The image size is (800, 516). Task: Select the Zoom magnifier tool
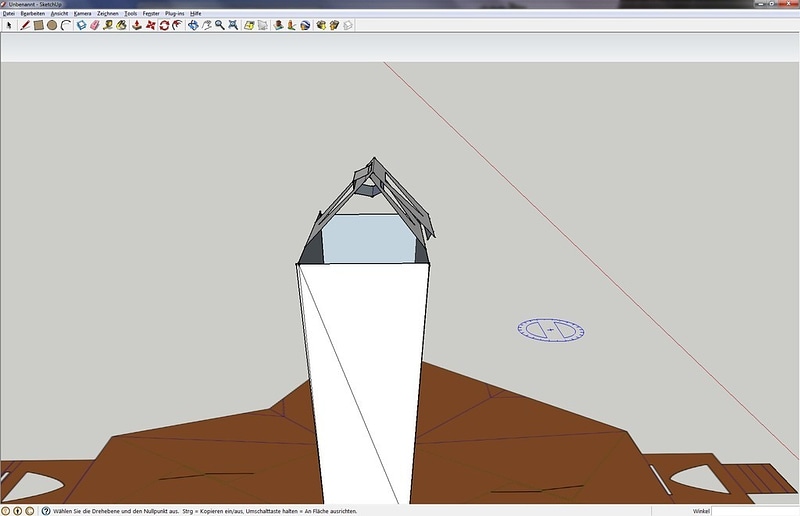(219, 25)
